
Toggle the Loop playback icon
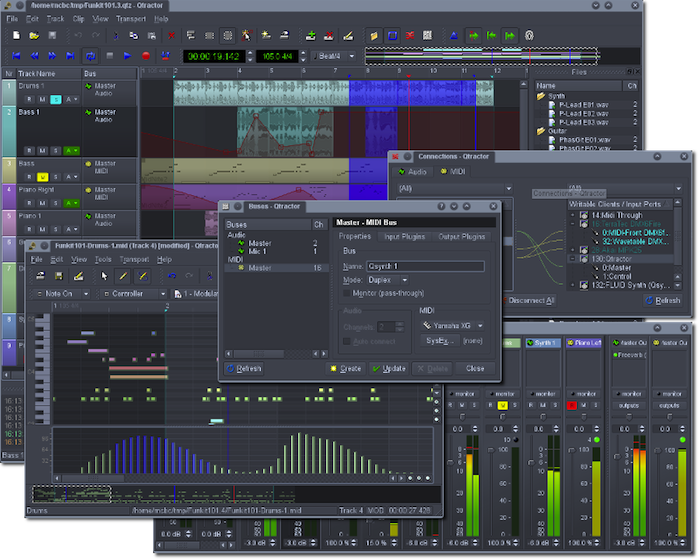[91, 56]
